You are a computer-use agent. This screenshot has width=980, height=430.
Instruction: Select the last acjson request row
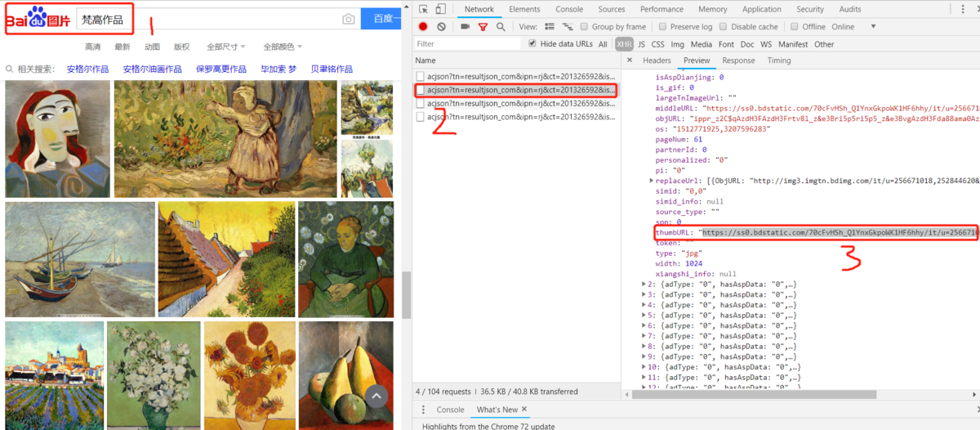click(515, 117)
